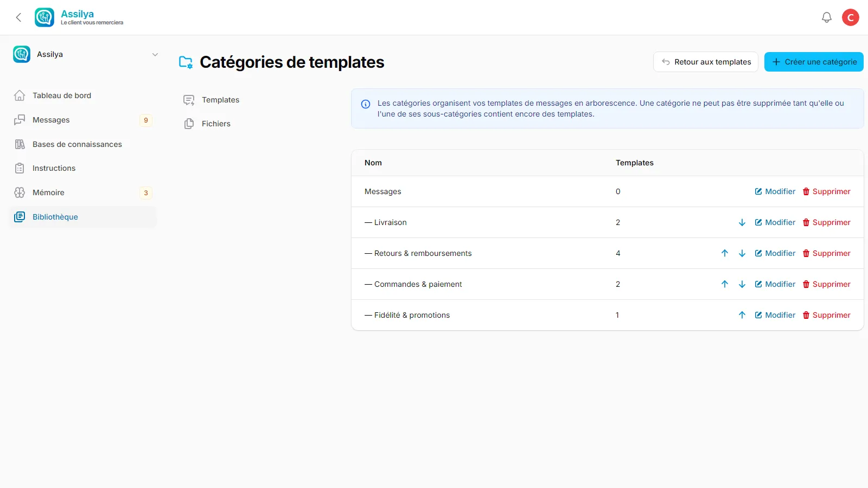This screenshot has height=488, width=868.
Task: Click the 'Messages' category name in the table
Action: (x=383, y=191)
